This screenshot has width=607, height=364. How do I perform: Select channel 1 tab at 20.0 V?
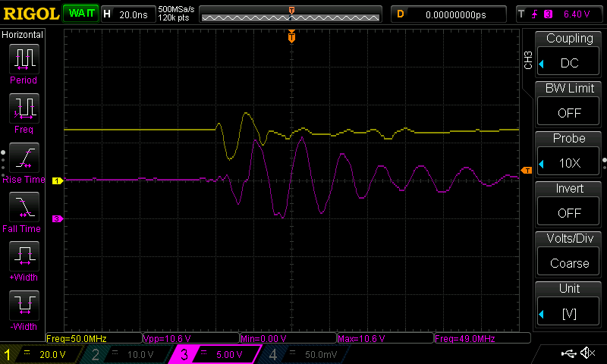pos(41,354)
